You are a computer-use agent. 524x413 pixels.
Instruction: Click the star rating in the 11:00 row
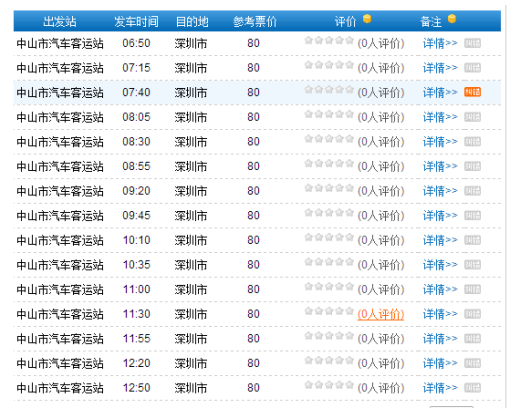(x=329, y=286)
